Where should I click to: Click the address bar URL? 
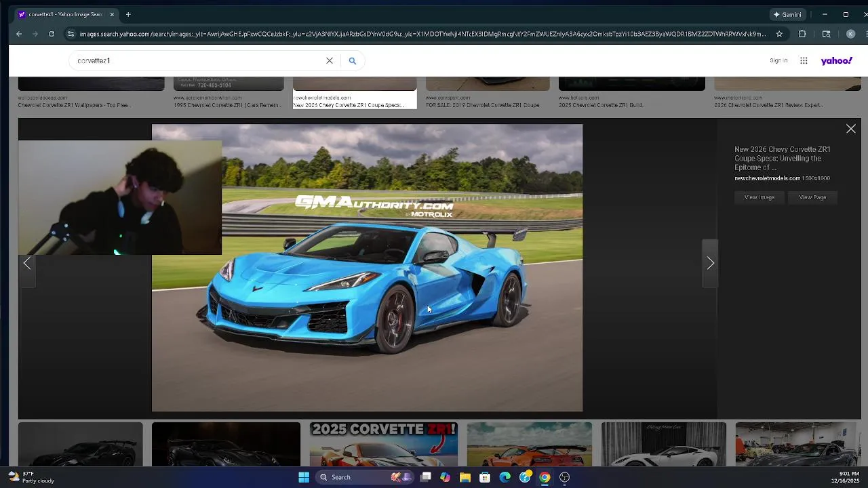coord(422,34)
